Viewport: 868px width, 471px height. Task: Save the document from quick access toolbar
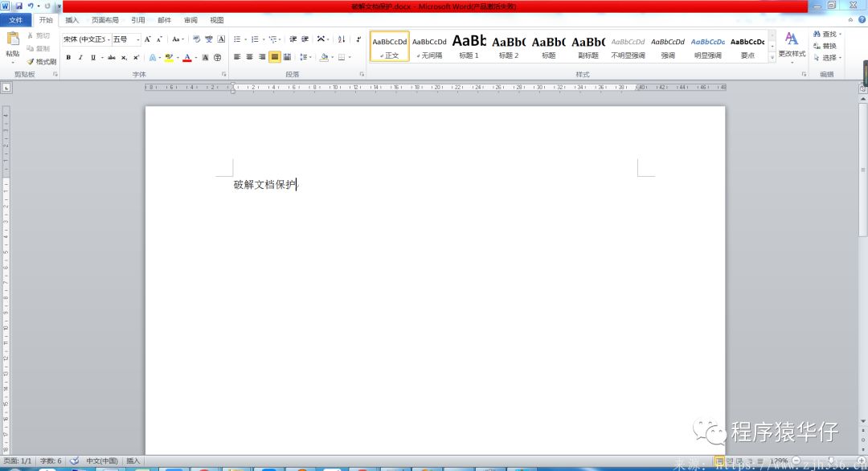pos(18,6)
